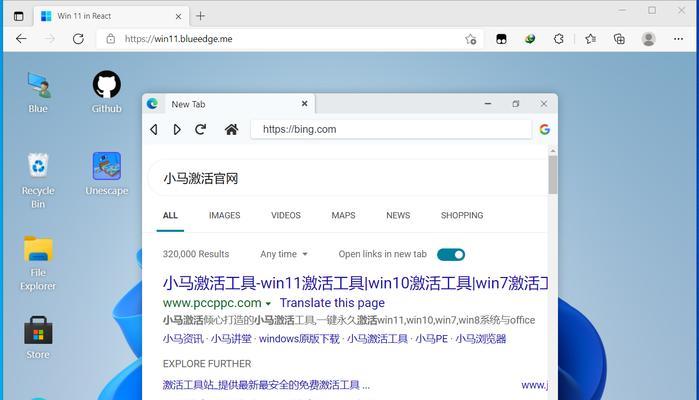Switch to the IMAGES search tab
The height and width of the screenshot is (400, 699).
click(x=224, y=215)
